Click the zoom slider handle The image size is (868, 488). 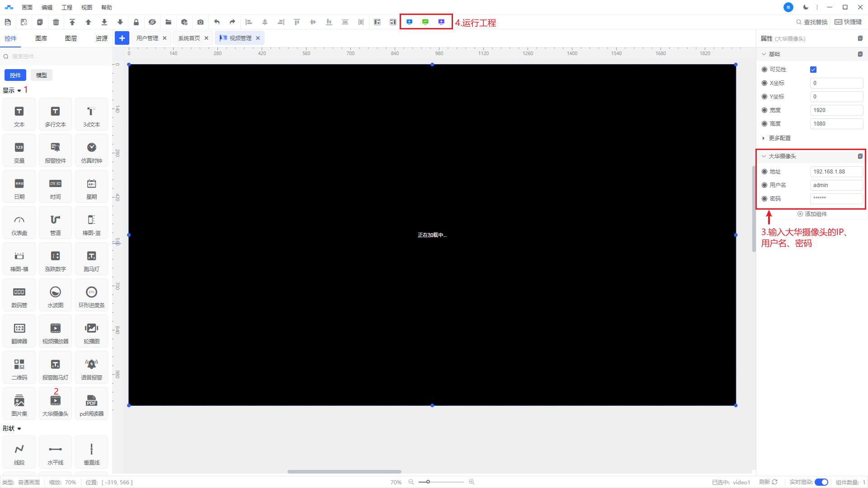[428, 482]
